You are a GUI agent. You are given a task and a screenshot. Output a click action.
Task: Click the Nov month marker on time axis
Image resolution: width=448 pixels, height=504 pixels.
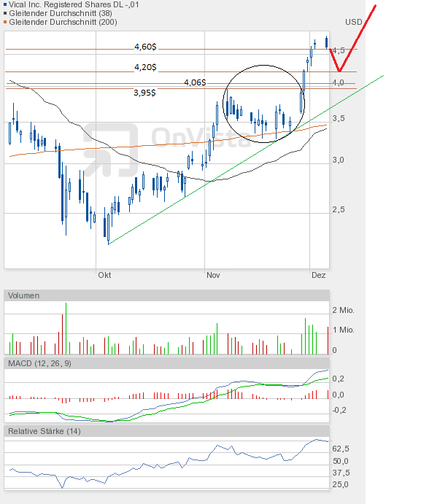coord(213,275)
